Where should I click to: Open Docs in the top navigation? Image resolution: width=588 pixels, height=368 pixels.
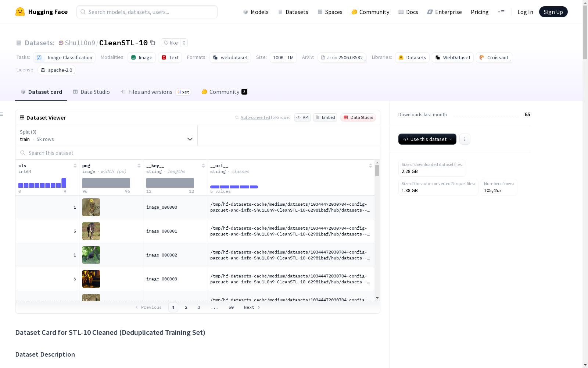pyautogui.click(x=408, y=12)
